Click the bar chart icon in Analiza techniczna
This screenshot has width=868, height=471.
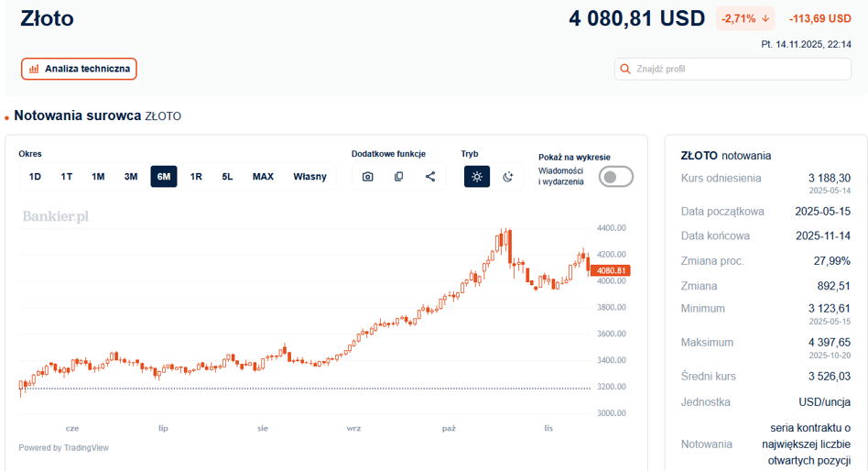click(x=34, y=69)
